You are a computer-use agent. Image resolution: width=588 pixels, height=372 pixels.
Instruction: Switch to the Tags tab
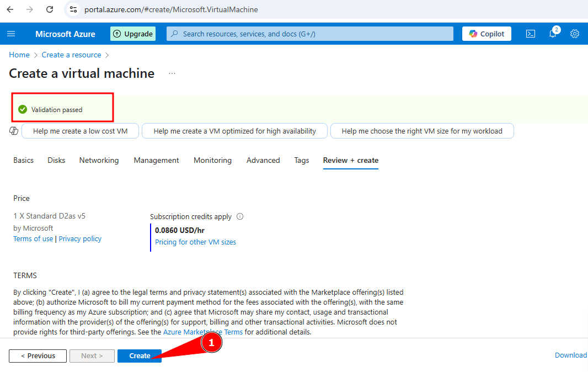point(302,160)
